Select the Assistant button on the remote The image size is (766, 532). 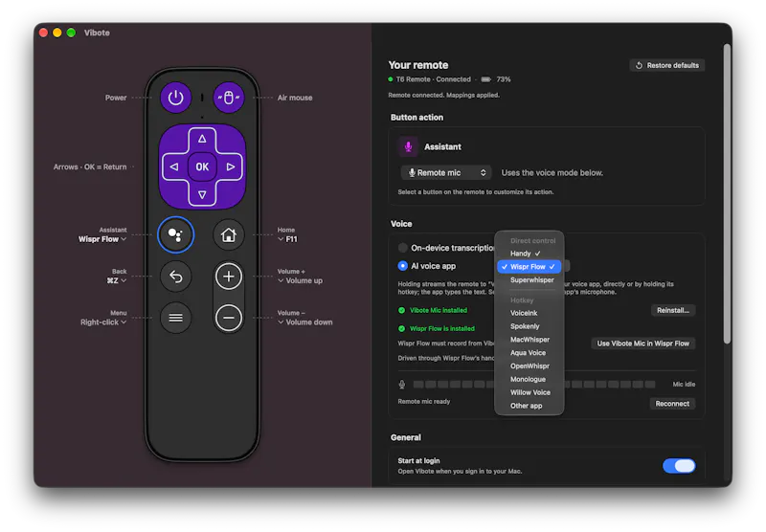tap(175, 234)
